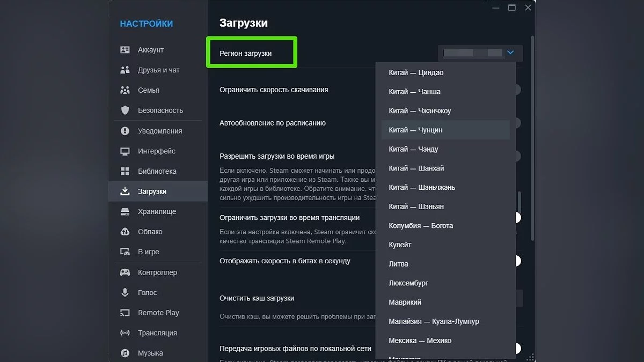Open the Семья settings section
Image resolution: width=644 pixels, height=362 pixels.
pos(158,90)
